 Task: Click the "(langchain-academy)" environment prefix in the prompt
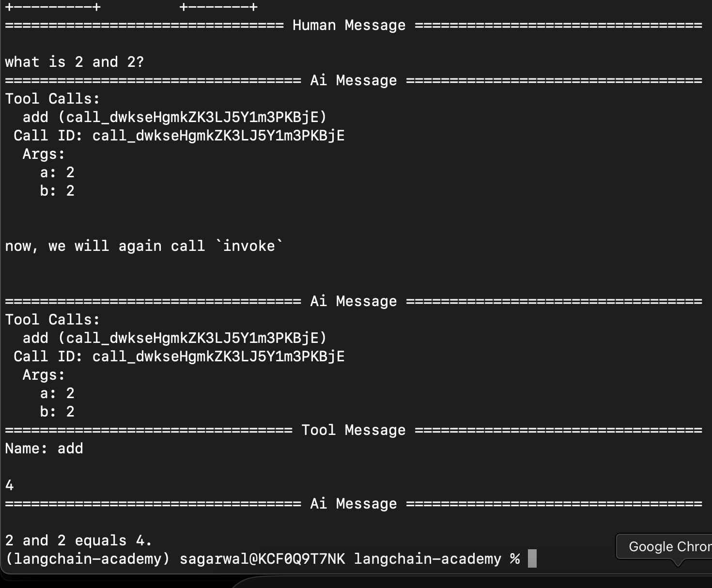tap(88, 559)
